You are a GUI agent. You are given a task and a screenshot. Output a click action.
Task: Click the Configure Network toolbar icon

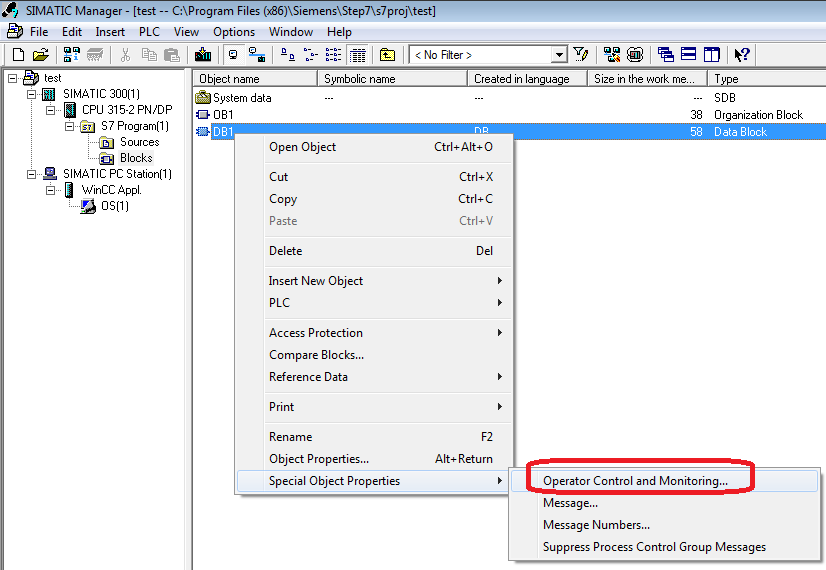coord(612,55)
